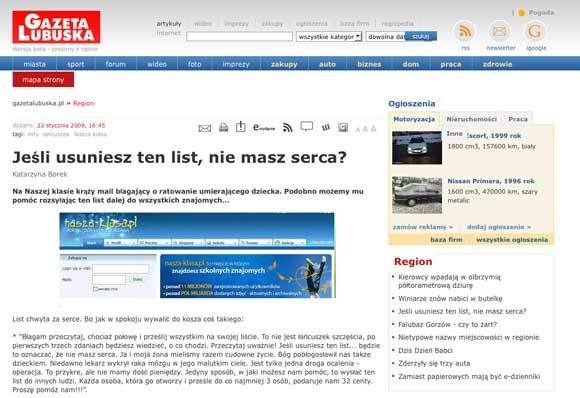580x398 pixels.
Task: Open Kierowcy wpadają w olbrzymią dziurę article
Action: [449, 281]
